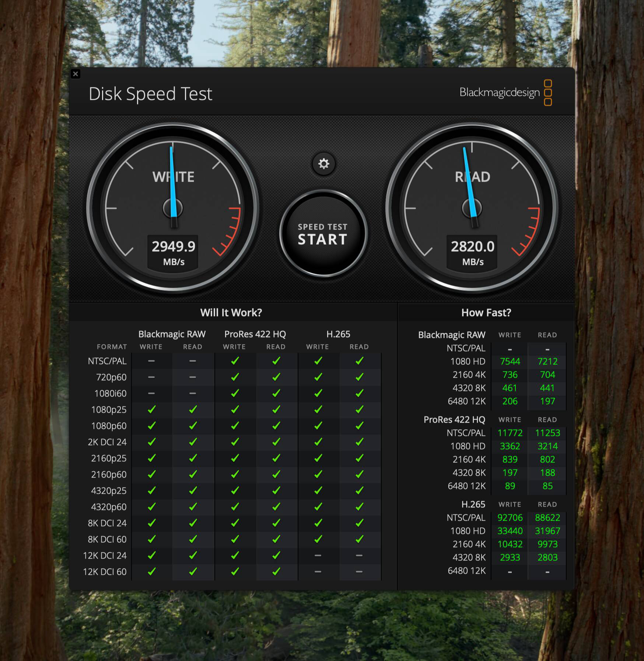Screen dimensions: 644x661
Task: Click 4320p60 format row label
Action: tap(109, 507)
